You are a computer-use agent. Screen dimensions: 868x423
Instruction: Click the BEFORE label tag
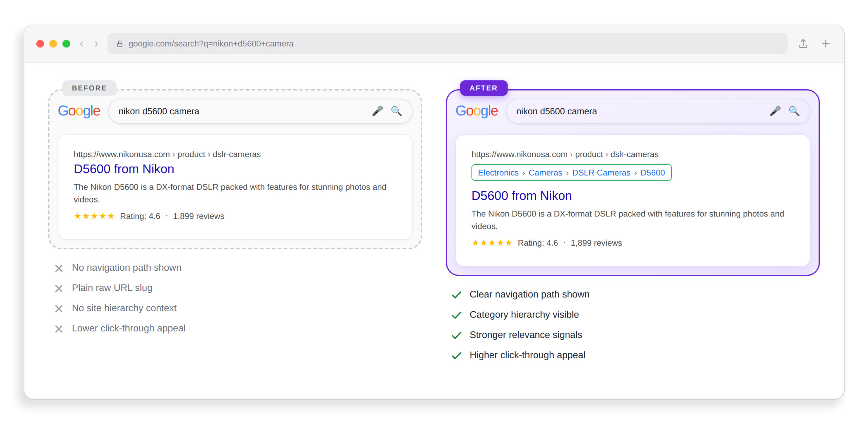[89, 88]
